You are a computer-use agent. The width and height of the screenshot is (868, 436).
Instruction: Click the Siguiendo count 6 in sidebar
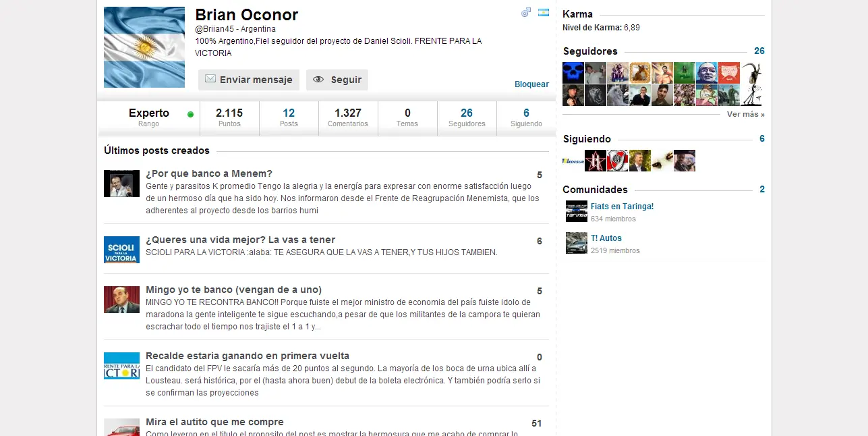[762, 139]
